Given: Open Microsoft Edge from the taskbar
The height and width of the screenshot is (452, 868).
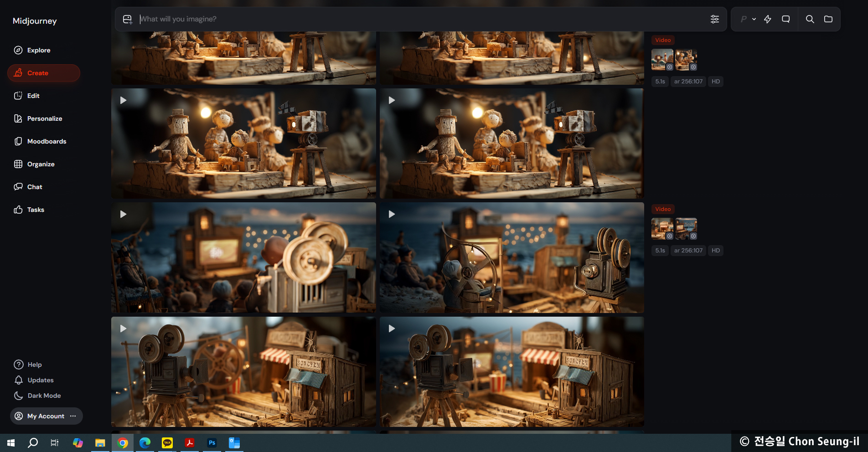Looking at the screenshot, I should tap(145, 443).
